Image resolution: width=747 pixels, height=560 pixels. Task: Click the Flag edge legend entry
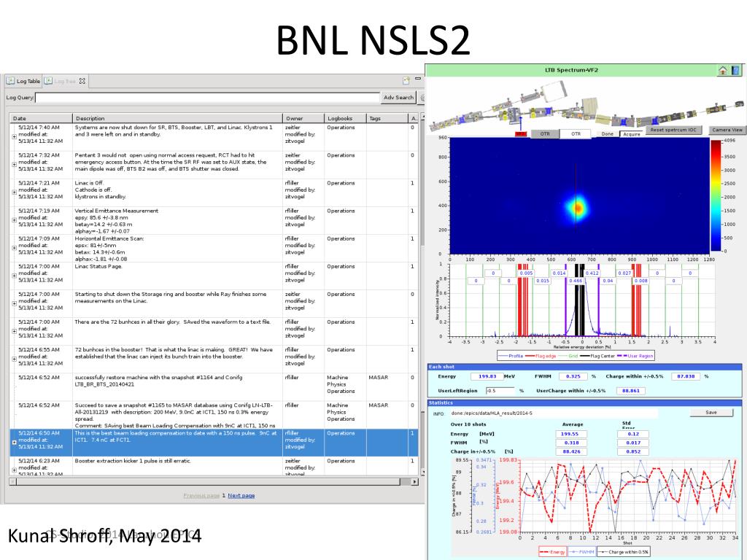pyautogui.click(x=541, y=356)
